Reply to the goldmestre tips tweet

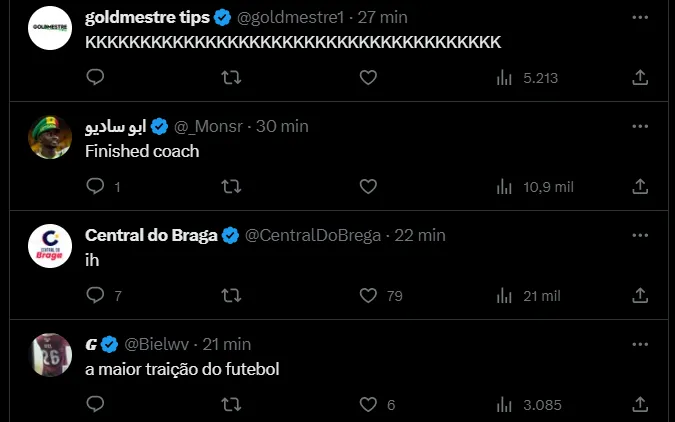[95, 77]
